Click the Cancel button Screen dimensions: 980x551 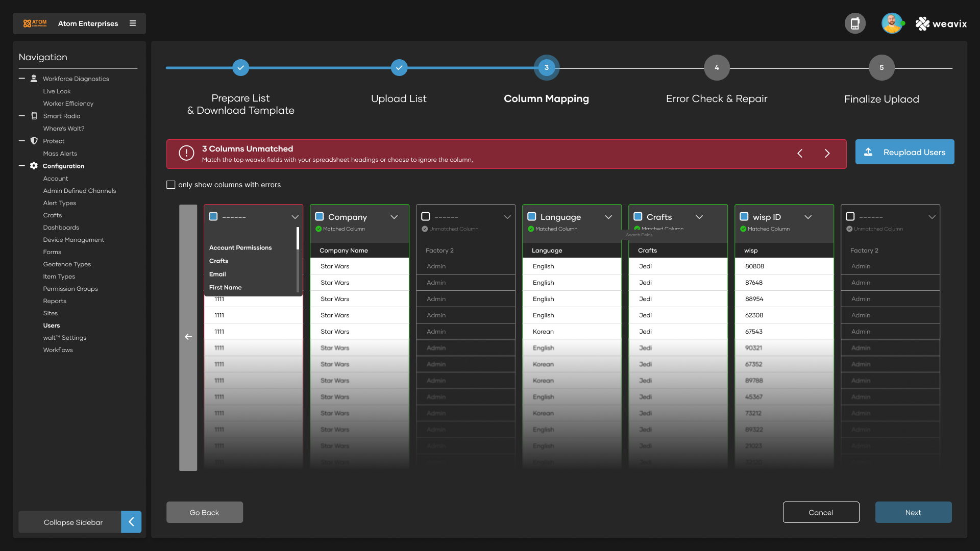(x=821, y=512)
